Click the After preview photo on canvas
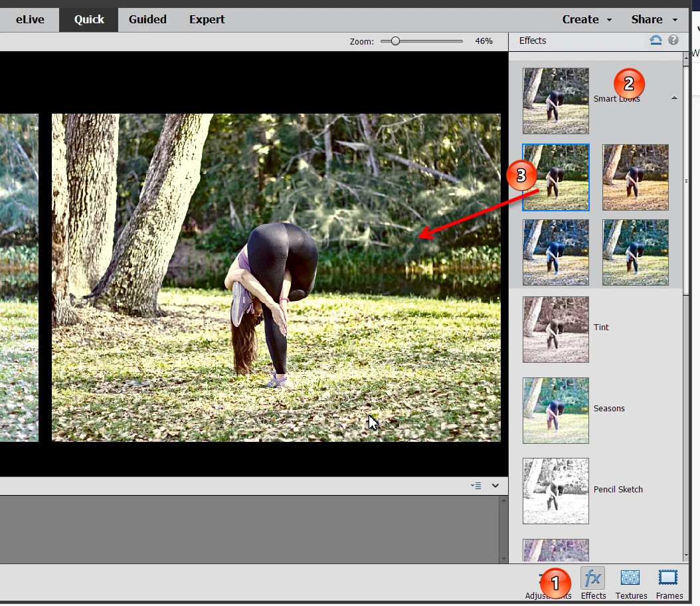700x606 pixels. [x=276, y=277]
